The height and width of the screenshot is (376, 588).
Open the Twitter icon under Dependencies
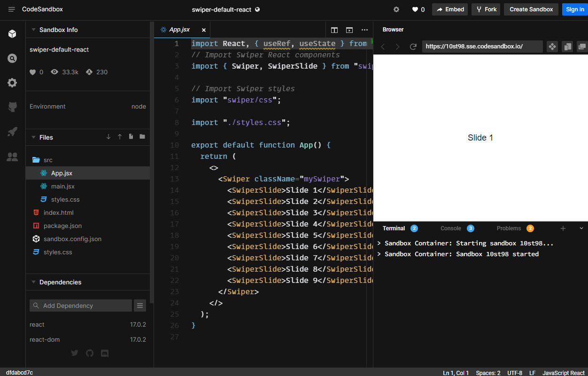(75, 353)
